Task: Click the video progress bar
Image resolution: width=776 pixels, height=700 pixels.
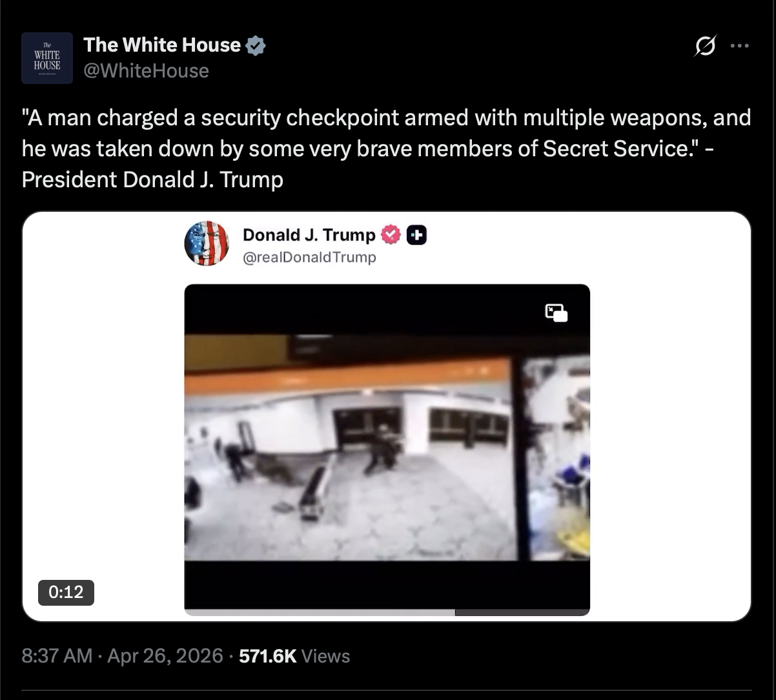Action: pos(387,612)
